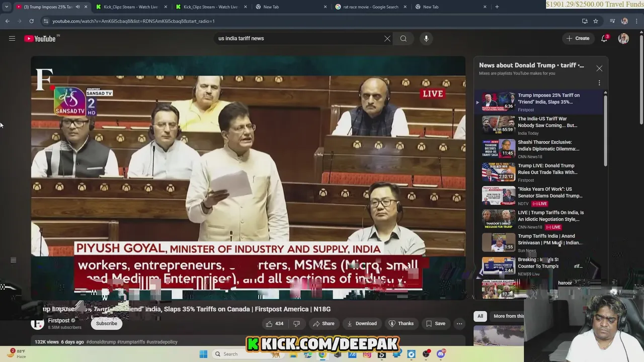This screenshot has height=362, width=644.
Task: Download the video
Action: click(362, 324)
